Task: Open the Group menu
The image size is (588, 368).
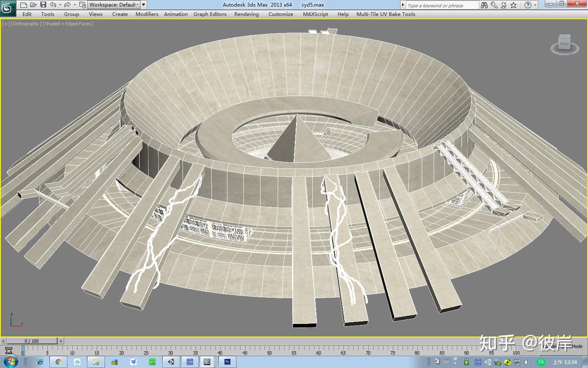Action: pyautogui.click(x=71, y=14)
